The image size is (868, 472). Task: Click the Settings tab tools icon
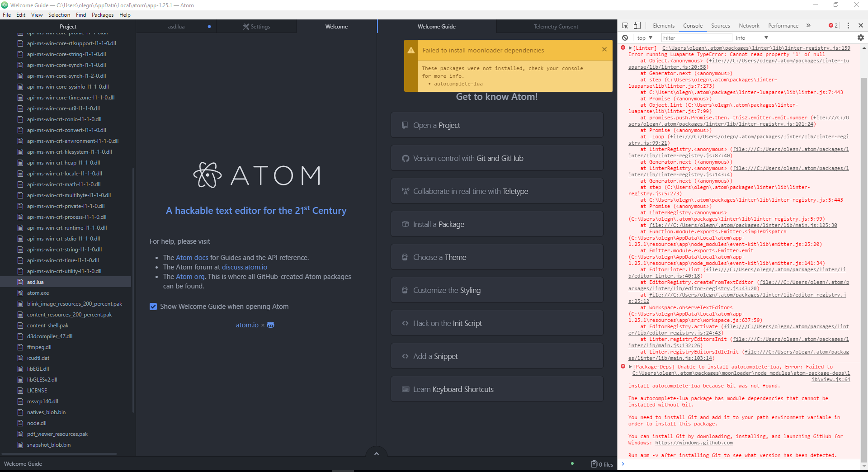pos(246,27)
